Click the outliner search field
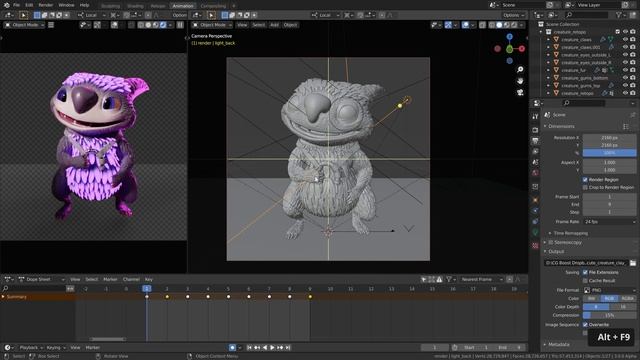The height and width of the screenshot is (360, 640). (588, 15)
